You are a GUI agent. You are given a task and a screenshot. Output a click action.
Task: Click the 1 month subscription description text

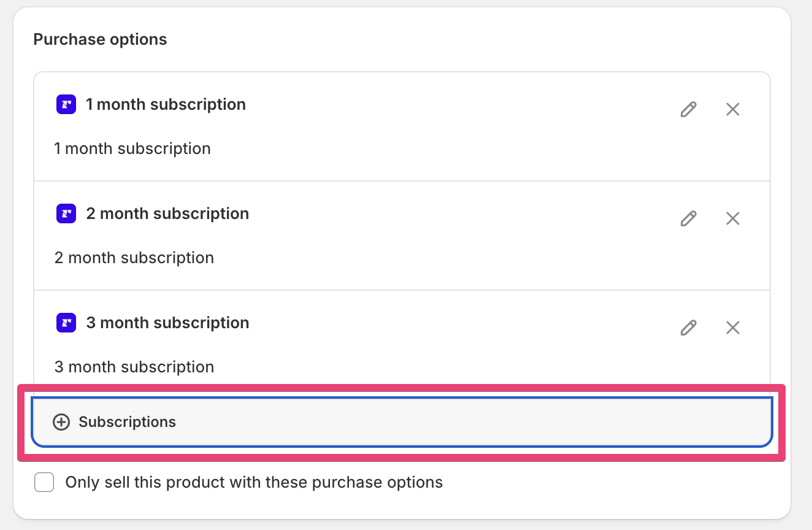point(132,148)
